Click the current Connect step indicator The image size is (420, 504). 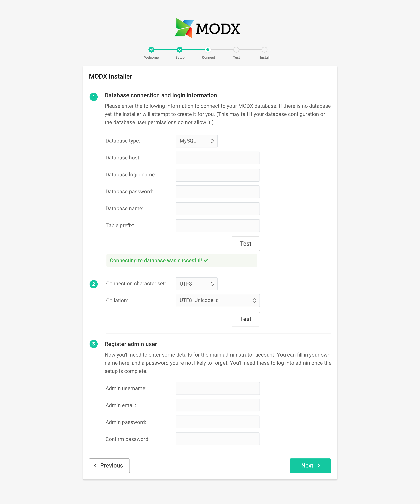coord(208,50)
